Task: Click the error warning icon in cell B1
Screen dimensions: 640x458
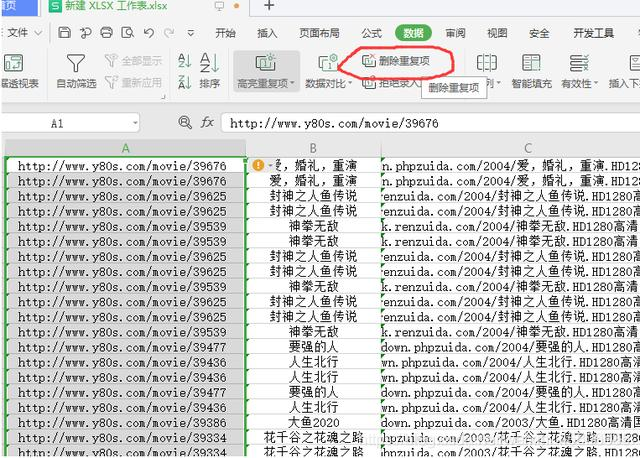Action: (258, 165)
